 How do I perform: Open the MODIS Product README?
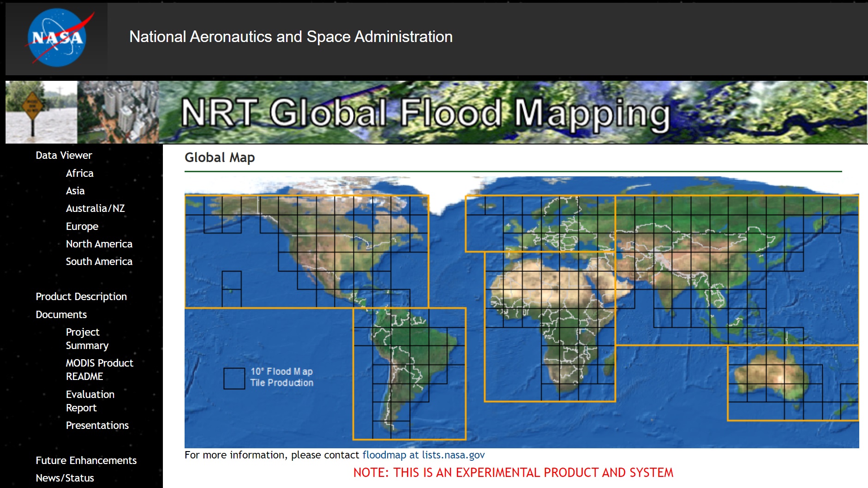tap(99, 370)
